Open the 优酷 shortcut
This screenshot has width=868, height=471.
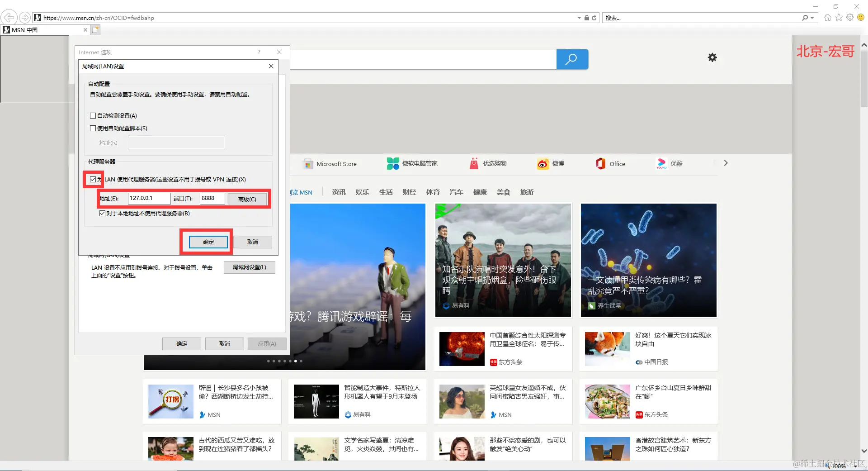[x=670, y=163]
